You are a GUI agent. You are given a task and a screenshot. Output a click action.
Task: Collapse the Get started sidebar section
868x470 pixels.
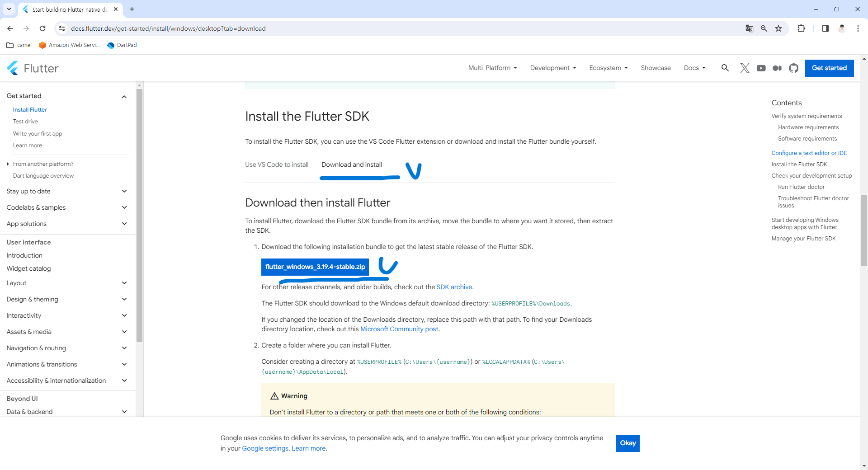[x=124, y=96]
